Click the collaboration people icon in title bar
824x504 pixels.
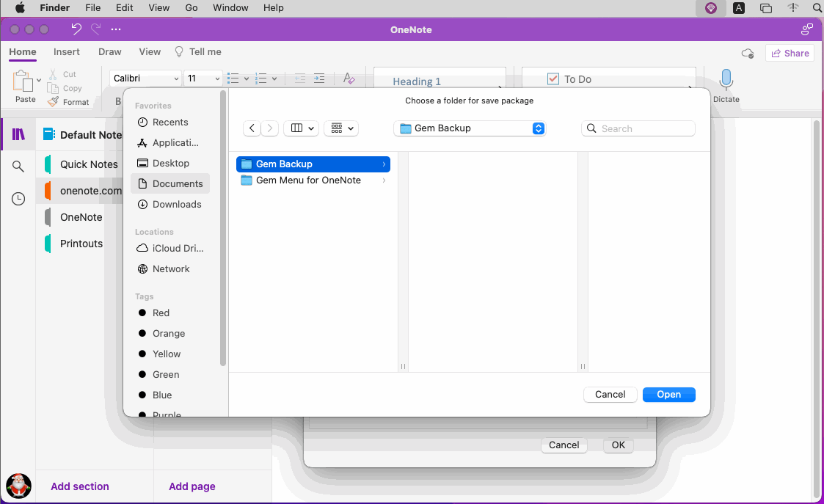coord(806,29)
